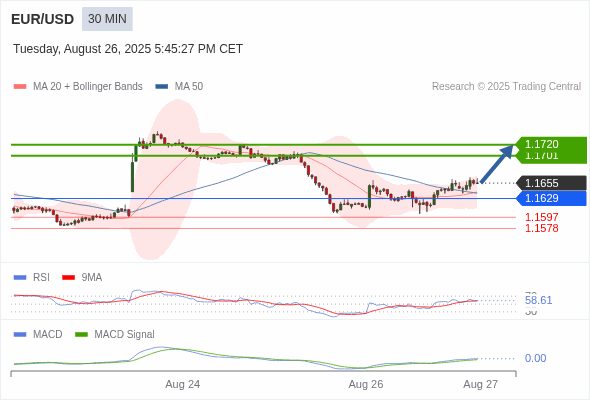Screen dimensions: 590x400
Task: Click the 1.1629 pivot price tag
Action: (x=551, y=198)
